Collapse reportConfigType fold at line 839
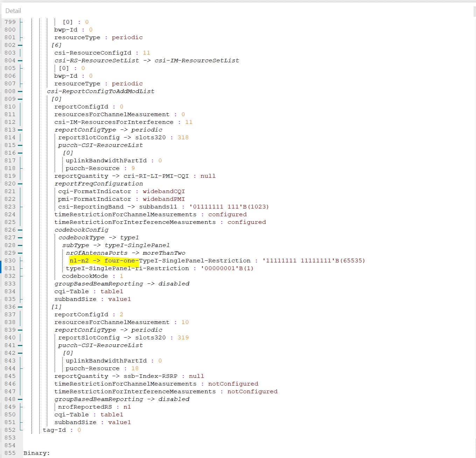 pos(20,330)
